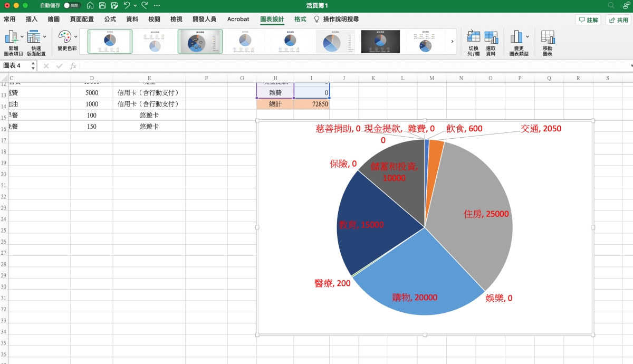Screen dimensions: 633x364
Task: Click the cancel X in the formula bar
Action: coord(46,66)
